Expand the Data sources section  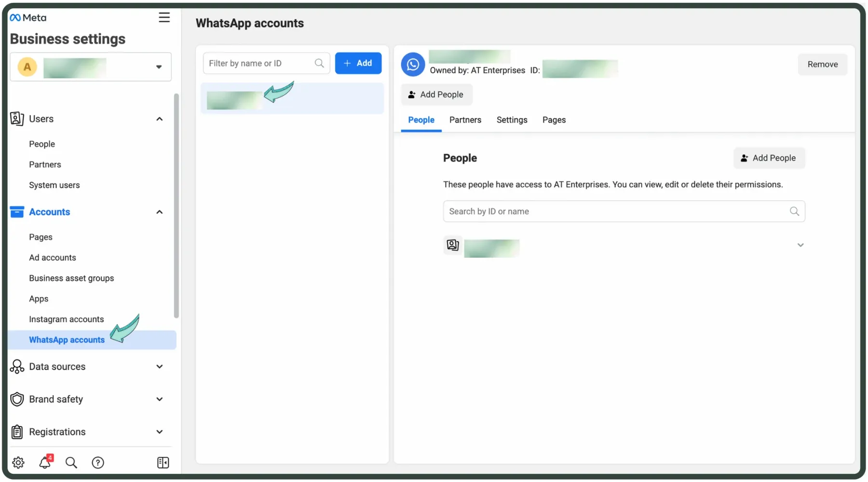160,367
